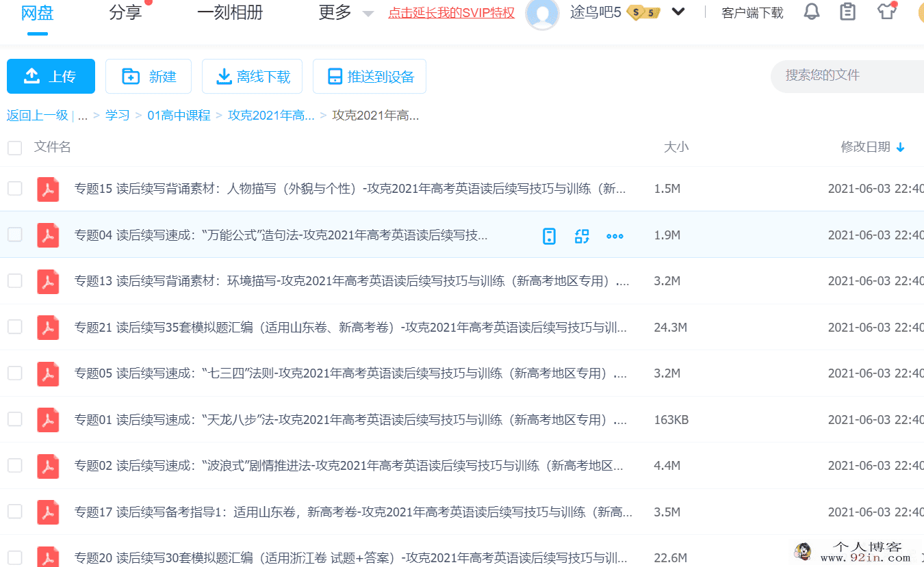
Task: Click the 上传 upload button
Action: [x=51, y=76]
